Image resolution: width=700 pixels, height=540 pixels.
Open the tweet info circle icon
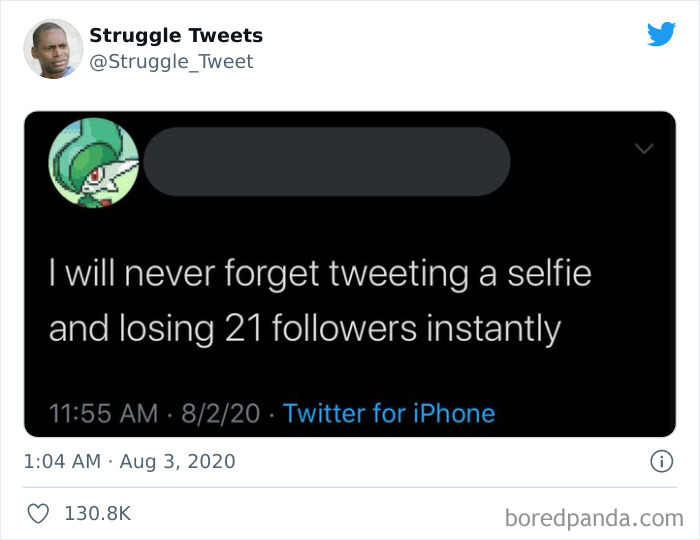(x=660, y=461)
